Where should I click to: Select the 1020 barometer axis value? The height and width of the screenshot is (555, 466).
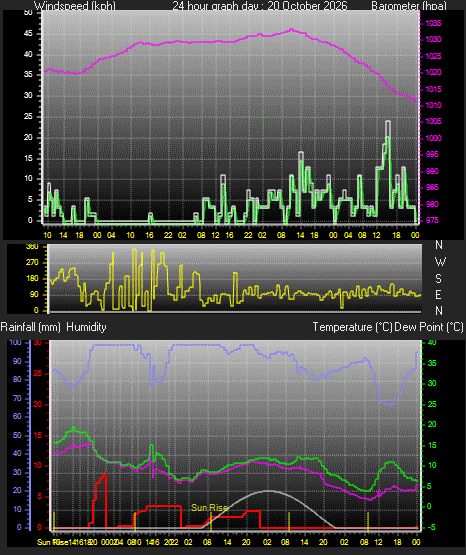(x=433, y=72)
